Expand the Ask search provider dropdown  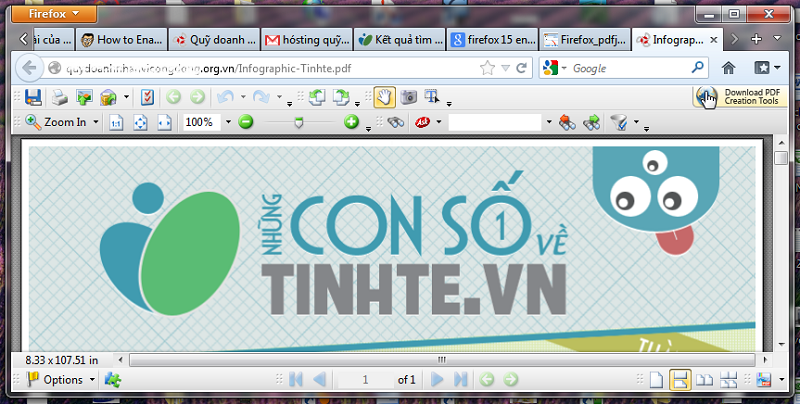438,122
